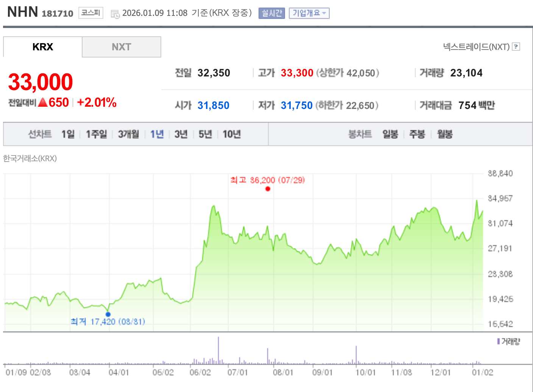533x392 pixels.
Task: Select the 1주일 chart period
Action: pos(96,134)
